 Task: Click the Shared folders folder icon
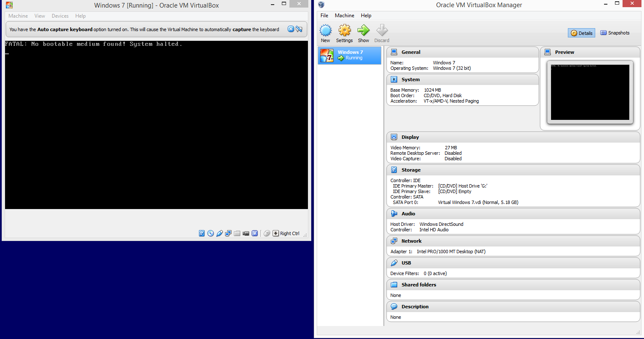tap(394, 285)
